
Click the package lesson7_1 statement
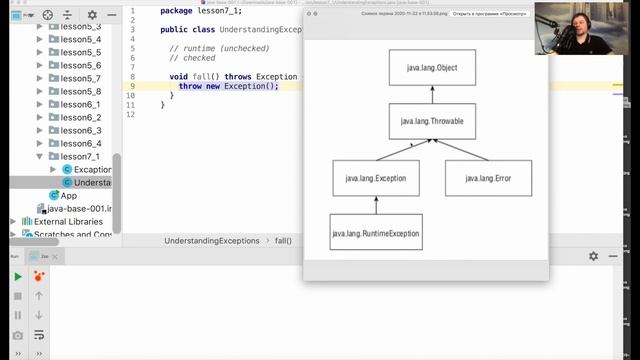pyautogui.click(x=201, y=11)
